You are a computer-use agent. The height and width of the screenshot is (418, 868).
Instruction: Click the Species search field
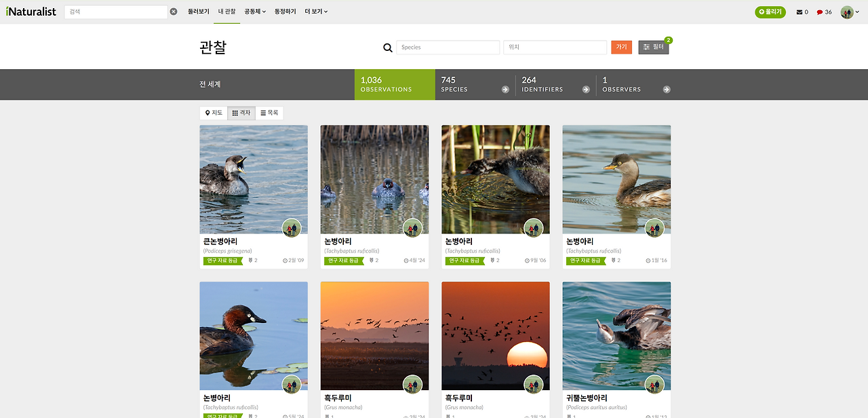448,47
